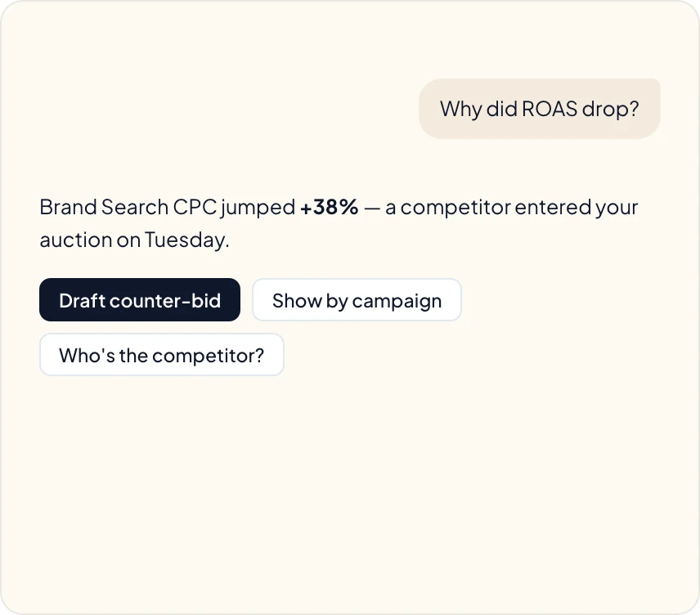Viewport: 700px width, 615px height.
Task: Click the word Tuesday in the reply
Action: 186,240
